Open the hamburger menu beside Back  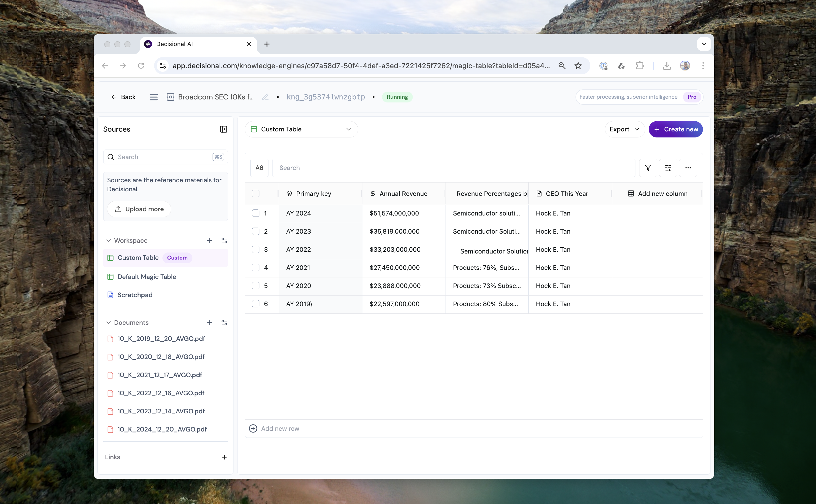coord(153,97)
